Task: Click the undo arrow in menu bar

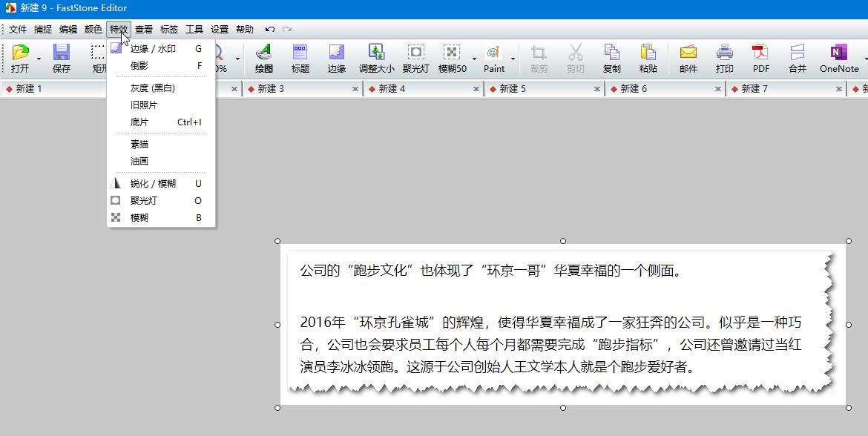Action: [x=269, y=30]
